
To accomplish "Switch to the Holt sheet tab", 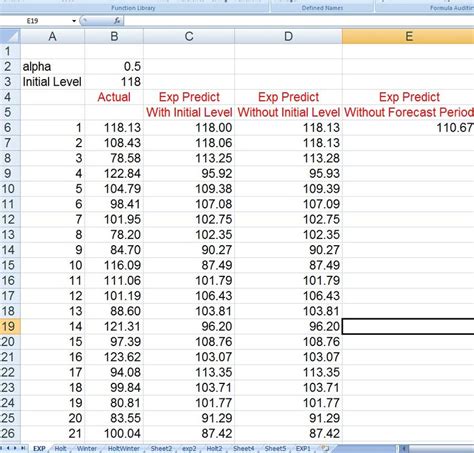I will tap(60, 448).
